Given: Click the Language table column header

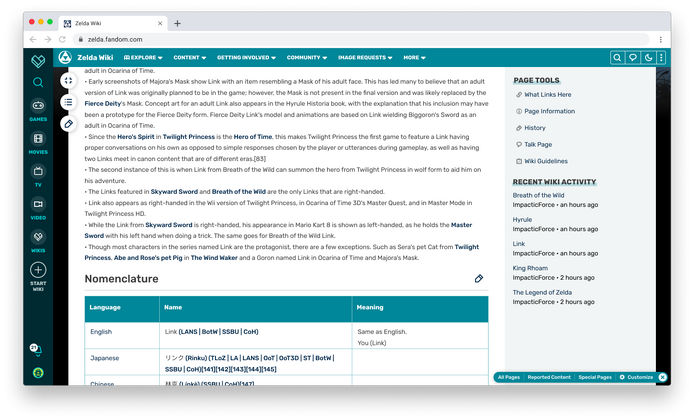Looking at the screenshot, I should point(122,308).
